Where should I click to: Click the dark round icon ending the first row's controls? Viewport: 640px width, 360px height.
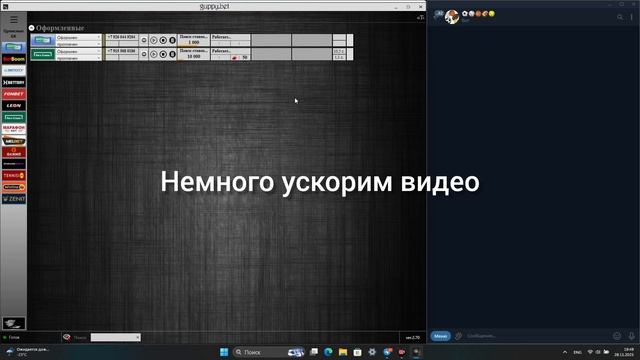pyautogui.click(x=172, y=40)
